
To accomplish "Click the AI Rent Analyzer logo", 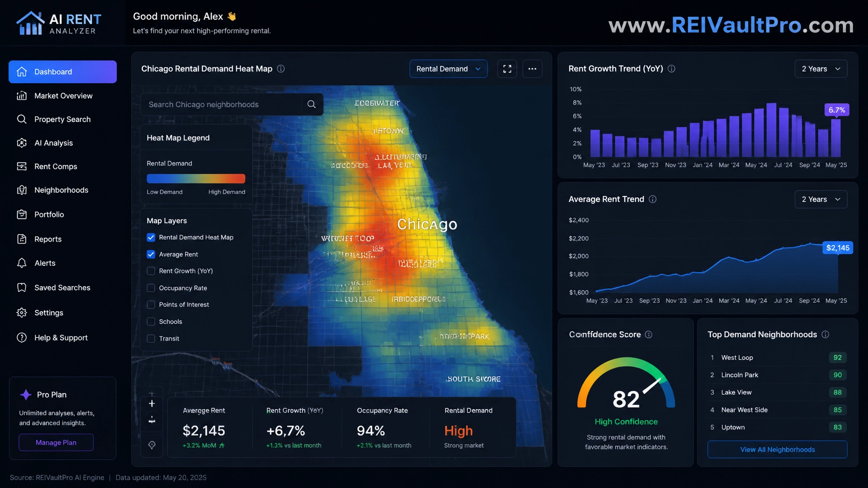I will click(59, 23).
